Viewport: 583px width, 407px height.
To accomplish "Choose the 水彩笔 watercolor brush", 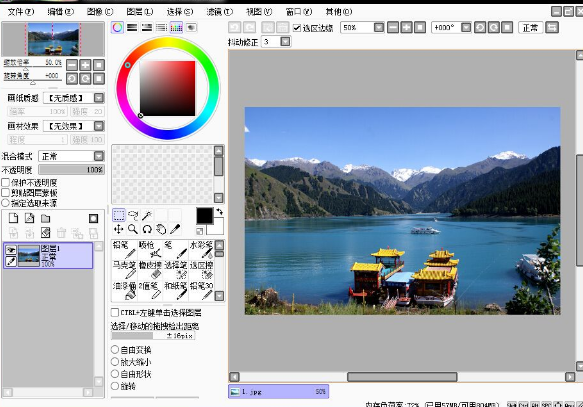I will [x=201, y=250].
